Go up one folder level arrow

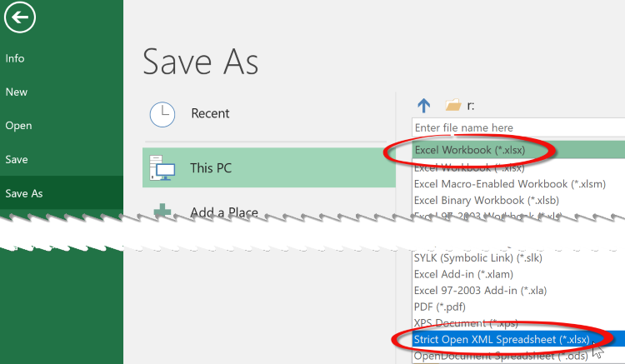[423, 106]
